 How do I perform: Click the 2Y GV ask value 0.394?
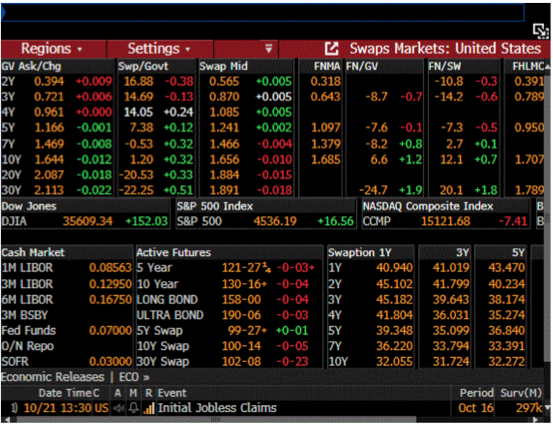[49, 81]
